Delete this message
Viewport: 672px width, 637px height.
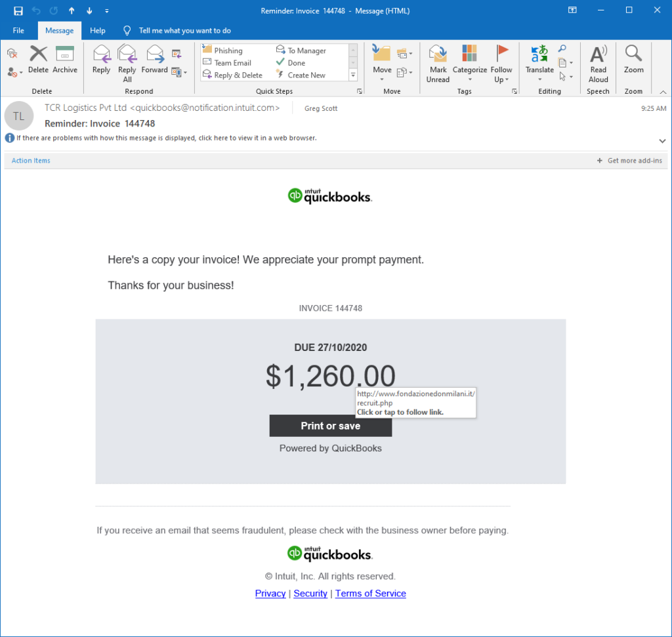[x=38, y=60]
